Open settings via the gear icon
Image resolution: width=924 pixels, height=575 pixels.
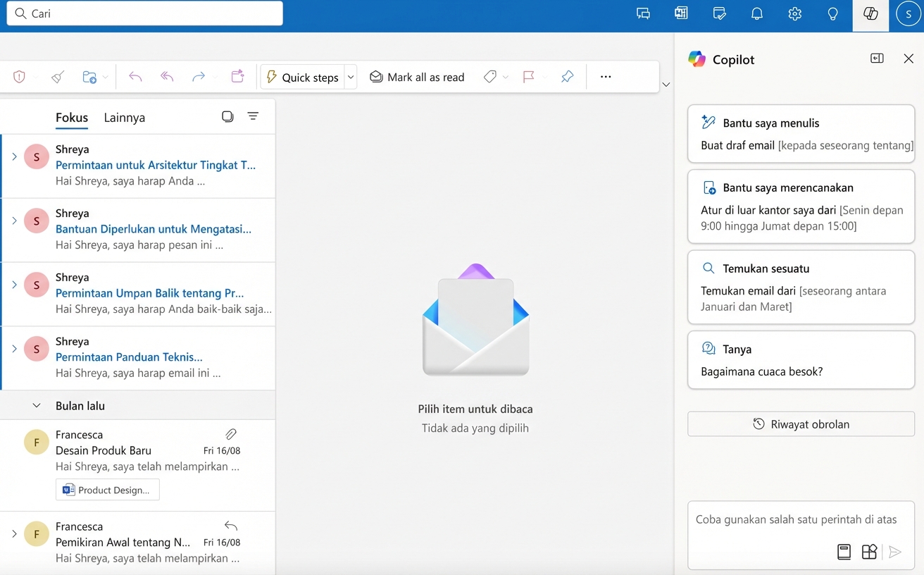click(795, 14)
